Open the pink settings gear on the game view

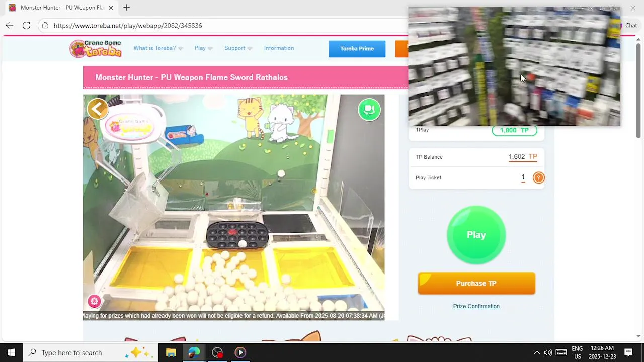pos(94,301)
